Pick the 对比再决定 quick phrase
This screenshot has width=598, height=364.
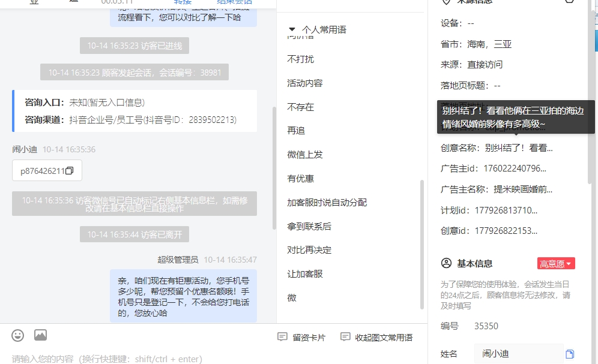309,250
